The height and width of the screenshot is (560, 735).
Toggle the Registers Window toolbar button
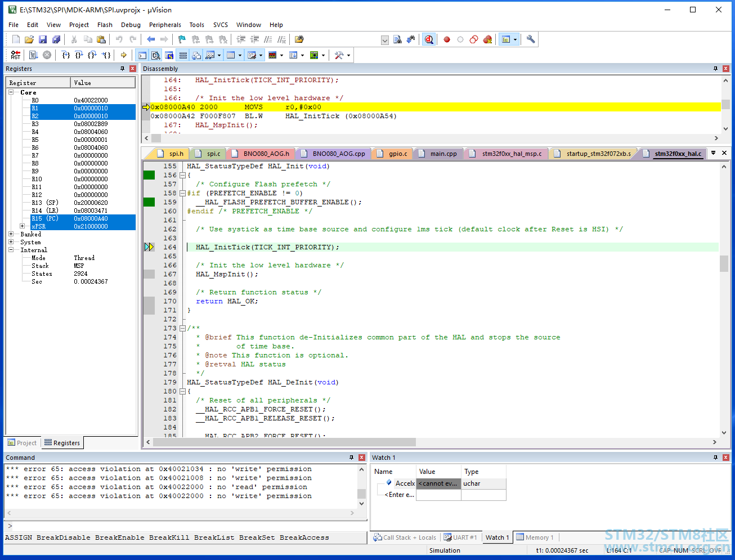click(x=183, y=55)
